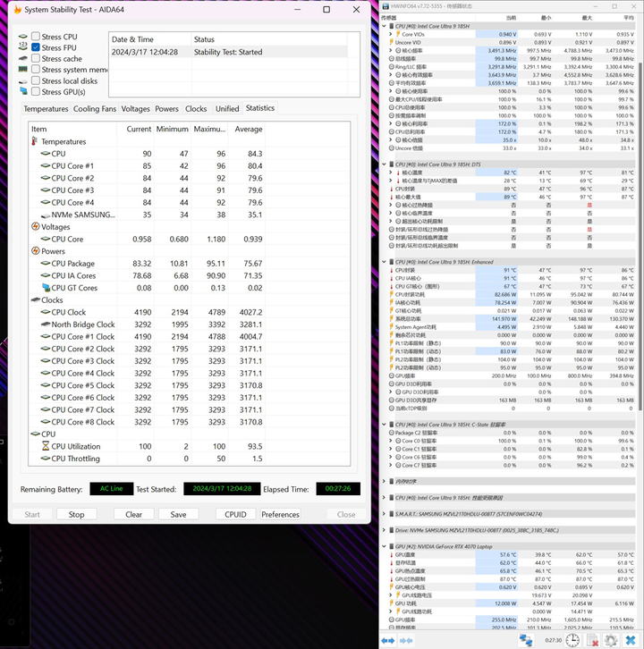This screenshot has width=644, height=649.
Task: Click HWiNFO blue X close-sensors icon
Action: tap(631, 640)
